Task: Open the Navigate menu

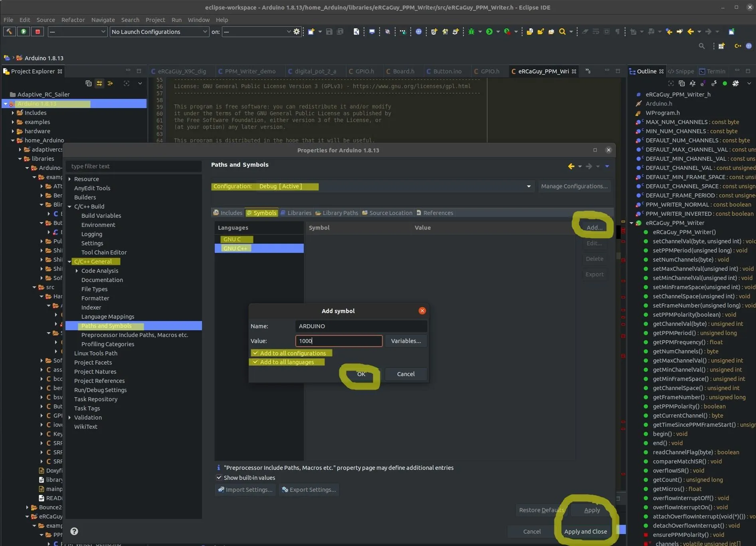Action: coord(103,20)
